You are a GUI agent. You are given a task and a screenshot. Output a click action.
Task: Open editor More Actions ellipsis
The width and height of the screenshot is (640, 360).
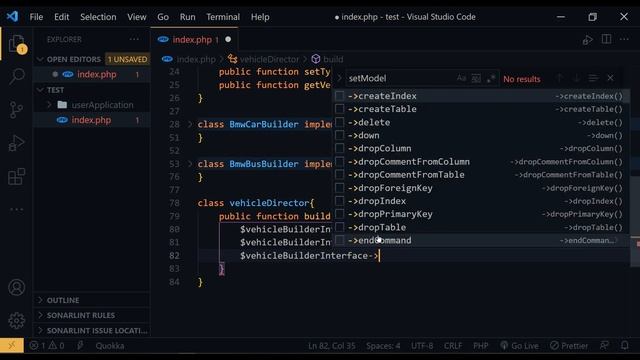[x=624, y=39]
